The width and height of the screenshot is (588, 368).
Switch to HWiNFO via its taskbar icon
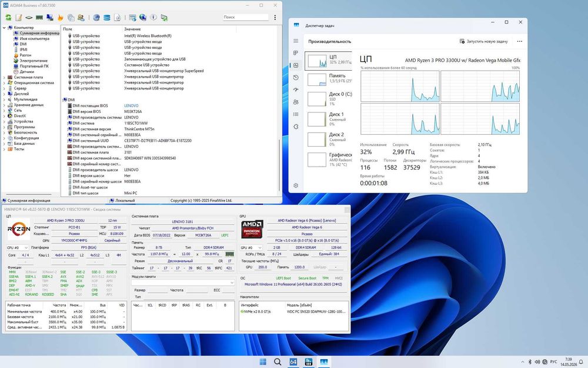click(x=309, y=362)
